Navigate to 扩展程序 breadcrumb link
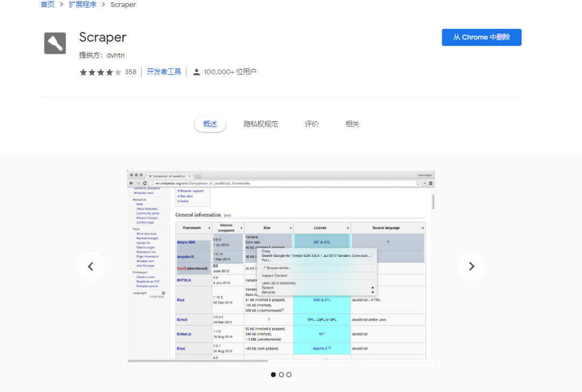The image size is (582, 392). pos(82,4)
